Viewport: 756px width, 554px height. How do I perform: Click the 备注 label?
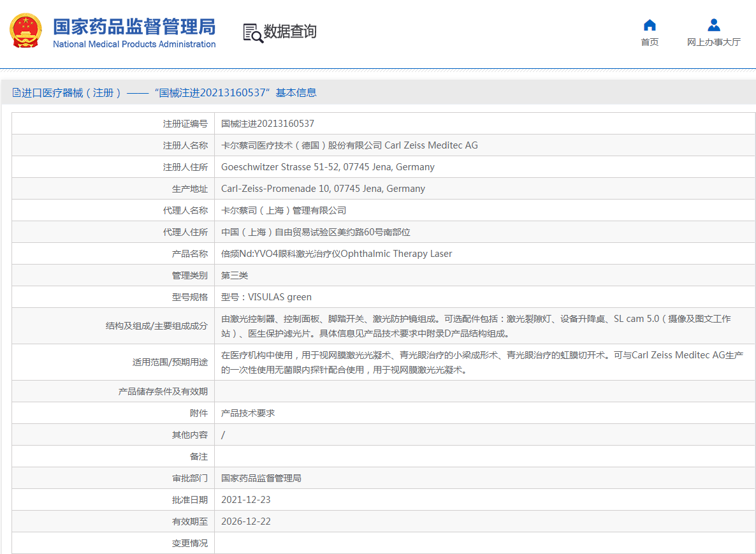coord(199,456)
